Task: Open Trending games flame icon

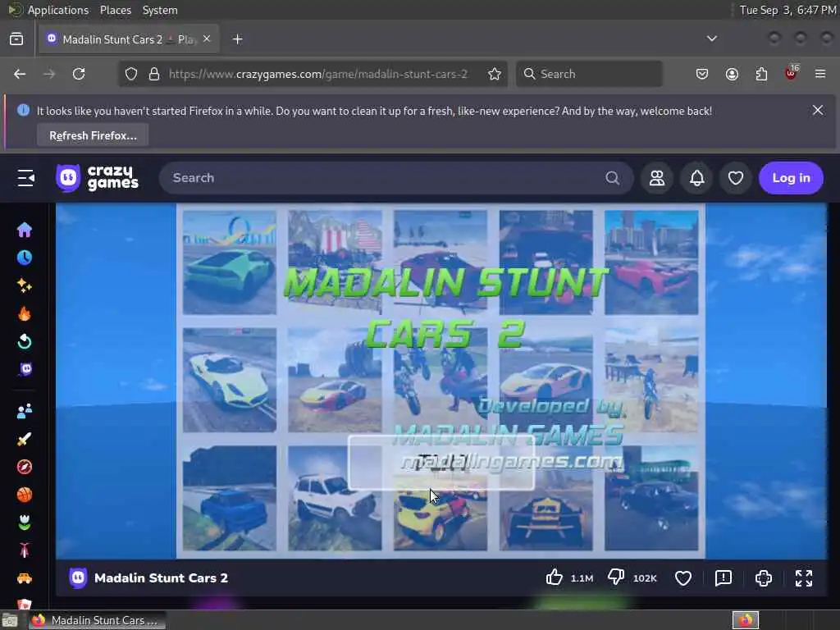Action: [24, 313]
